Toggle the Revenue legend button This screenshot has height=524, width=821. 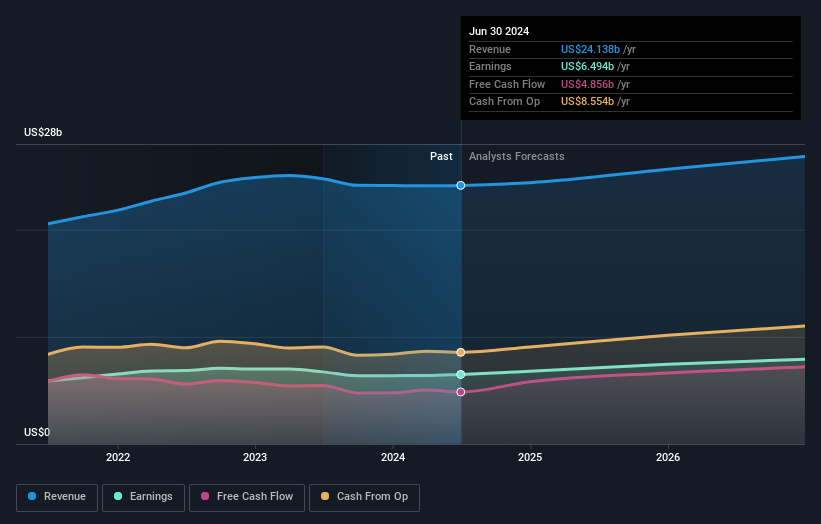57,497
